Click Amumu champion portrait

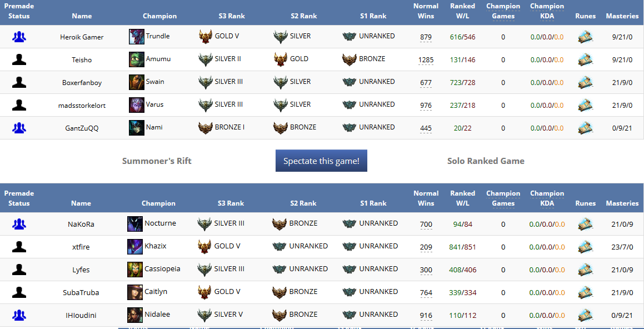tap(136, 59)
